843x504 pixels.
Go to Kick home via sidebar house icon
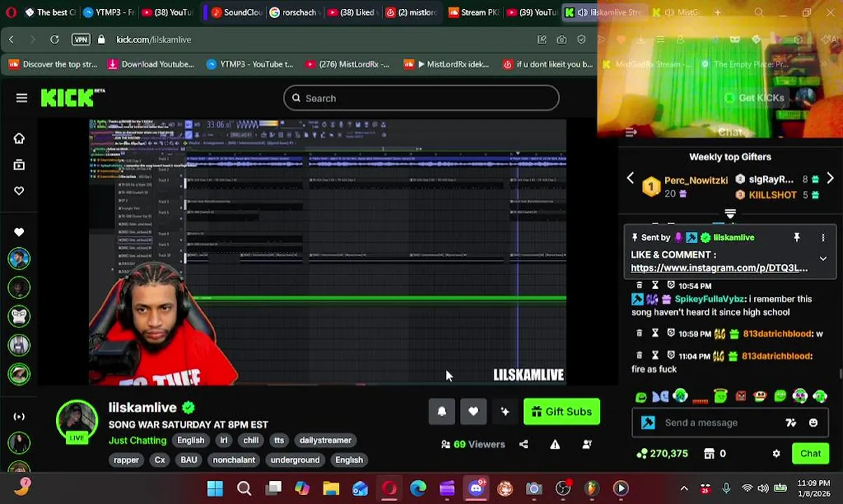click(19, 138)
